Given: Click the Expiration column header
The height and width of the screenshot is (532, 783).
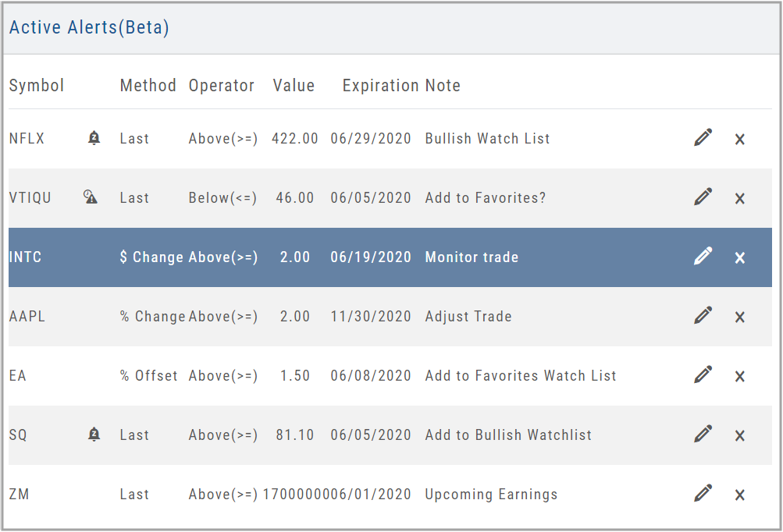Looking at the screenshot, I should tap(380, 86).
